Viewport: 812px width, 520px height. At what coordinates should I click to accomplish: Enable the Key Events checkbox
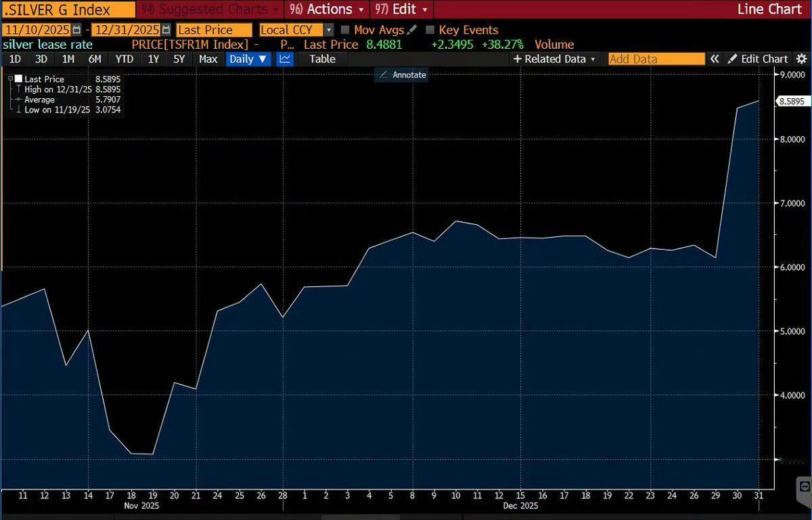430,30
